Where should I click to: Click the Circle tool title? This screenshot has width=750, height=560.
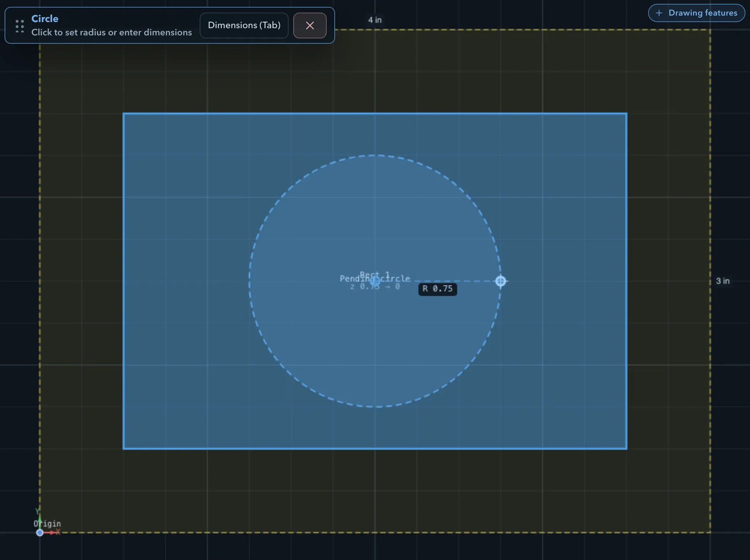coord(45,19)
